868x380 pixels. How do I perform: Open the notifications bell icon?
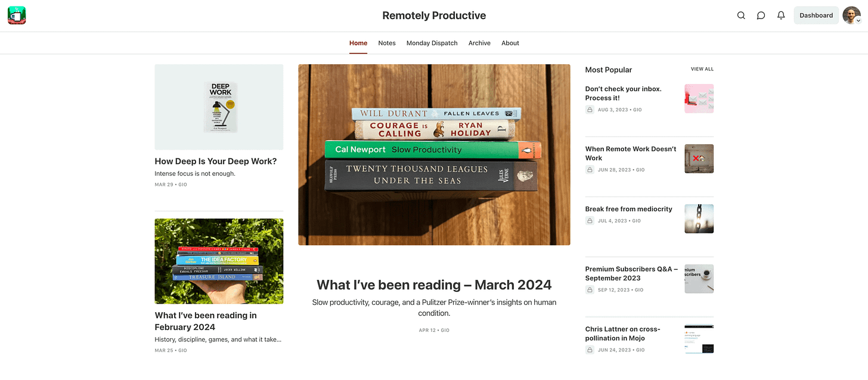pyautogui.click(x=781, y=15)
